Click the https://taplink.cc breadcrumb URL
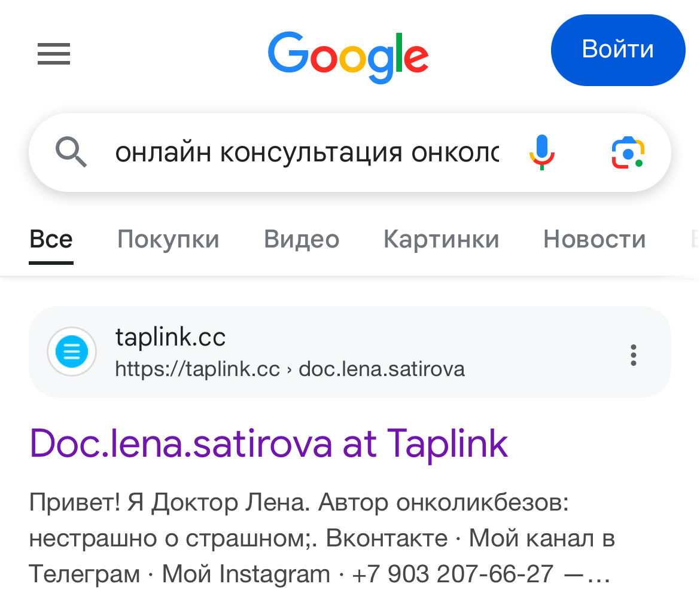The image size is (700, 605). (289, 369)
